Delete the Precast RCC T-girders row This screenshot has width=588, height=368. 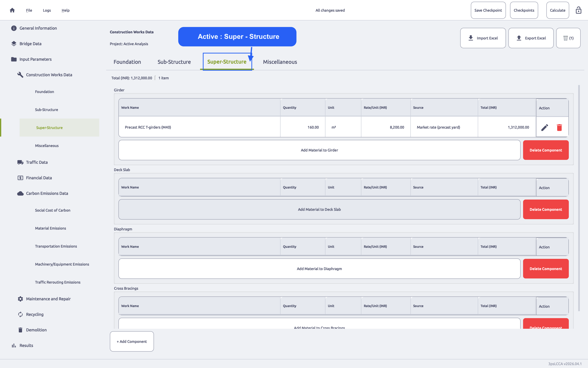559,128
